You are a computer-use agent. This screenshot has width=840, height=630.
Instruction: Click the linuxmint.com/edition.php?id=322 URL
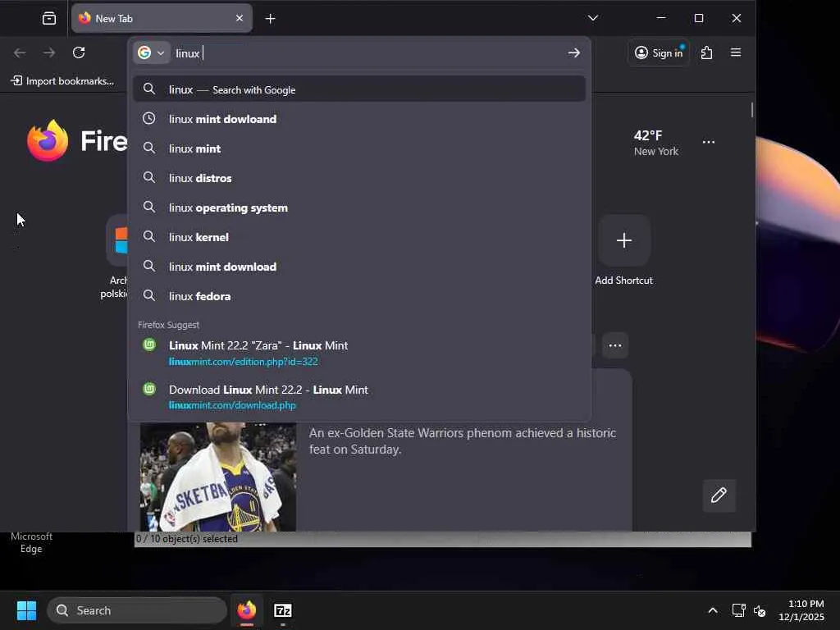click(243, 362)
